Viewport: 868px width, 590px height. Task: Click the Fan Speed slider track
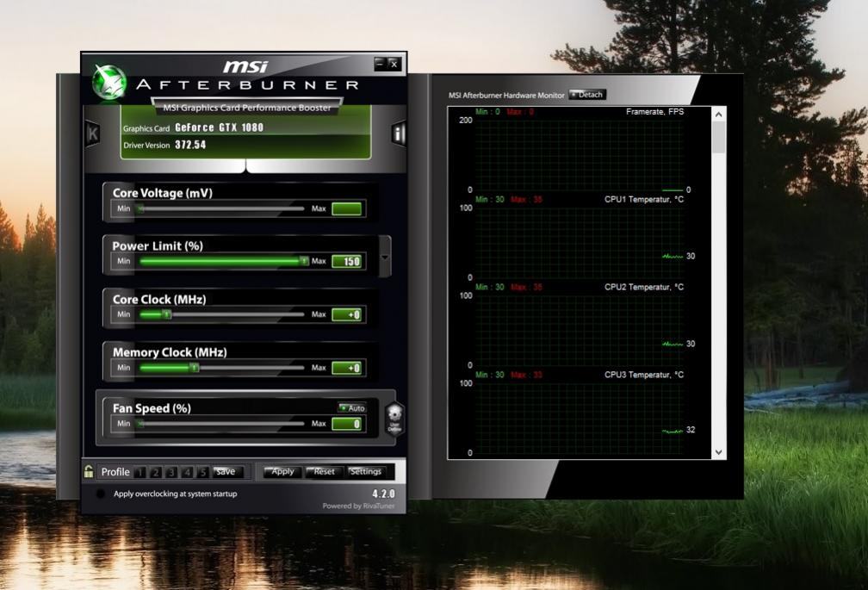coord(221,424)
